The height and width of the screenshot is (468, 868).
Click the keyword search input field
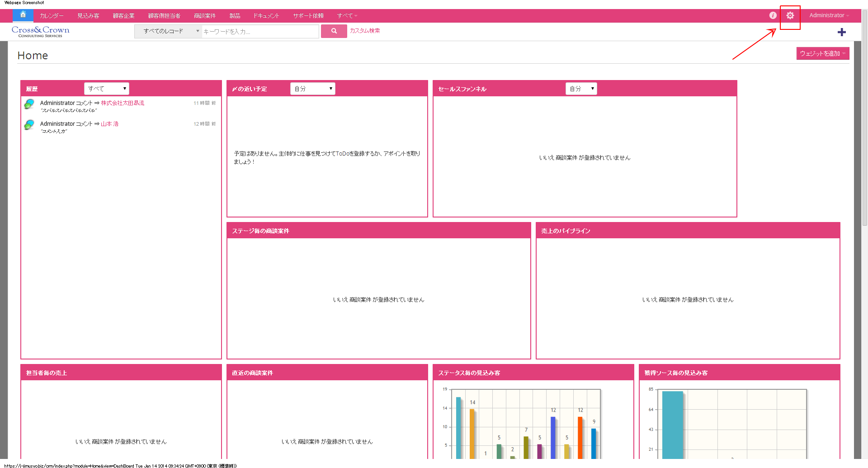point(260,32)
